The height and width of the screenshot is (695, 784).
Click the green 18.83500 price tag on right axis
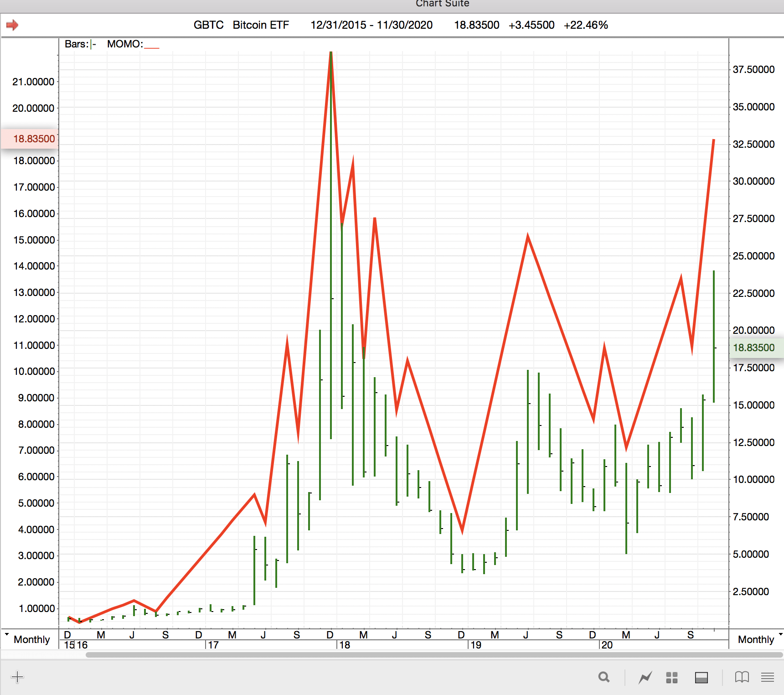tap(754, 348)
